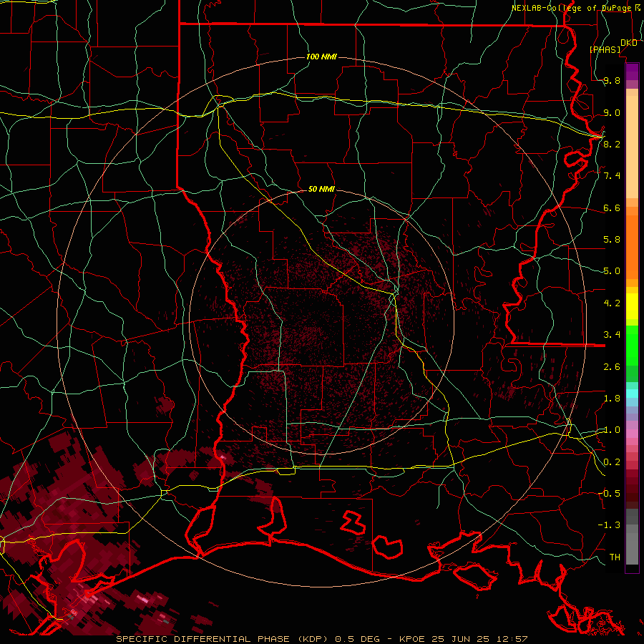The image size is (644, 644).
Task: Click the orange section of the color bar
Action: pyautogui.click(x=632, y=246)
